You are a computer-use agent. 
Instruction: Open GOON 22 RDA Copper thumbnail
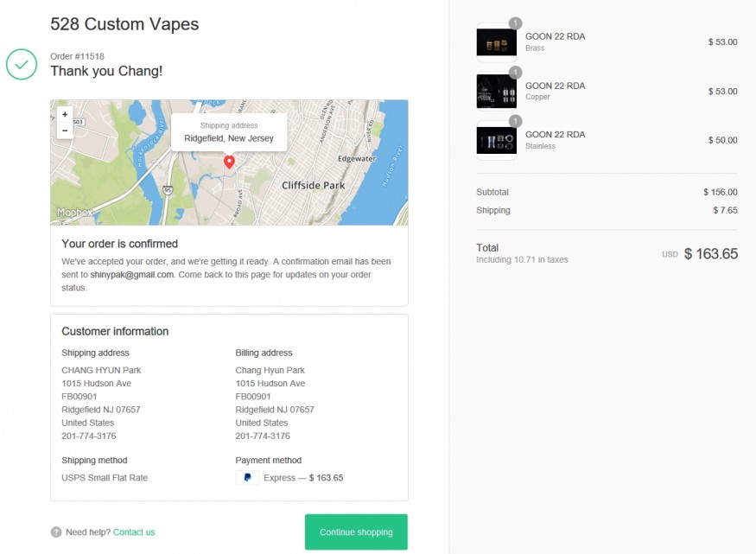click(496, 91)
